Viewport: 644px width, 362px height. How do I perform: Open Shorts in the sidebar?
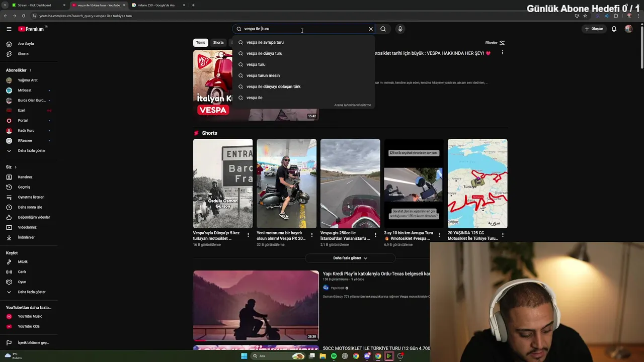coord(29,54)
